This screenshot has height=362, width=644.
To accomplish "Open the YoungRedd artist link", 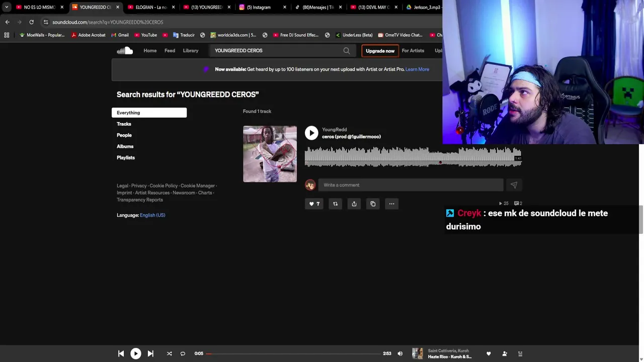I will click(x=334, y=130).
